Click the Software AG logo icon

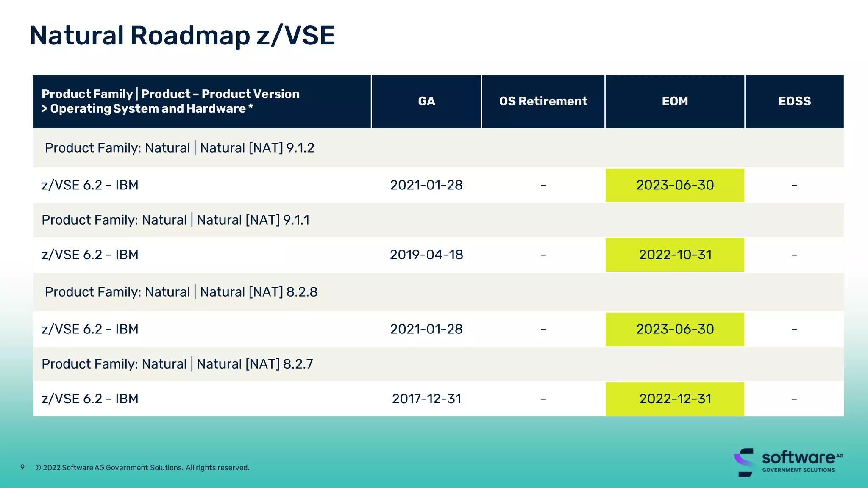coord(744,462)
